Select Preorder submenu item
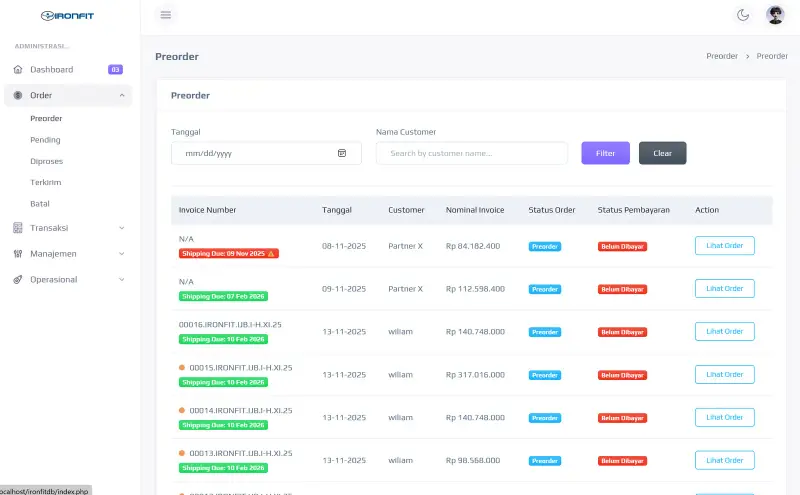This screenshot has width=800, height=495. [46, 118]
